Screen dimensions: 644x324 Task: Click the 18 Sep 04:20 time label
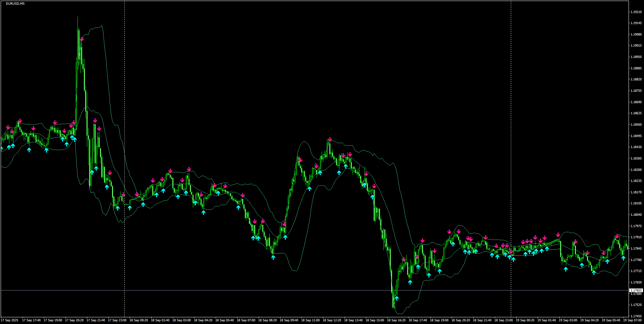pyautogui.click(x=203, y=320)
